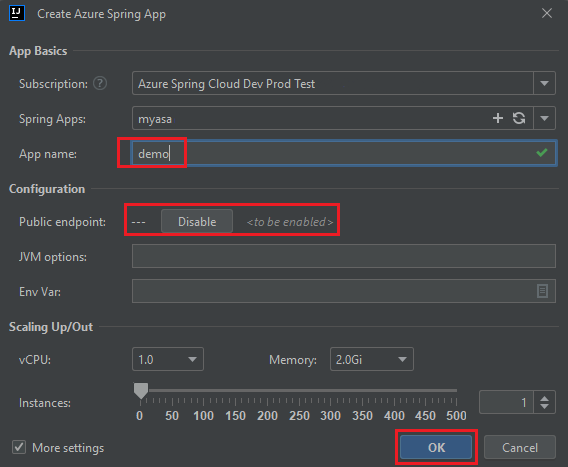Click the IntelliJ logo in the title bar
Screen dimensions: 568x467
click(17, 13)
